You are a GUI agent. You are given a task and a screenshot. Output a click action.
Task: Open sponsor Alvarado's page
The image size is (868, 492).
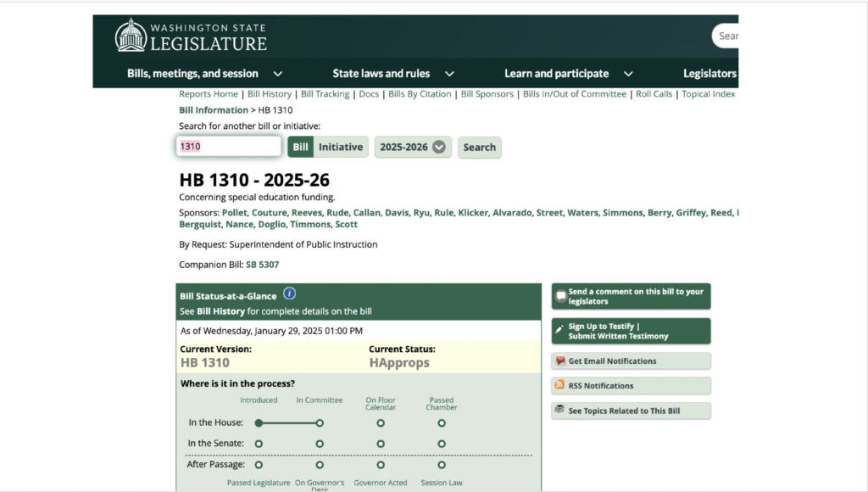pyautogui.click(x=511, y=213)
